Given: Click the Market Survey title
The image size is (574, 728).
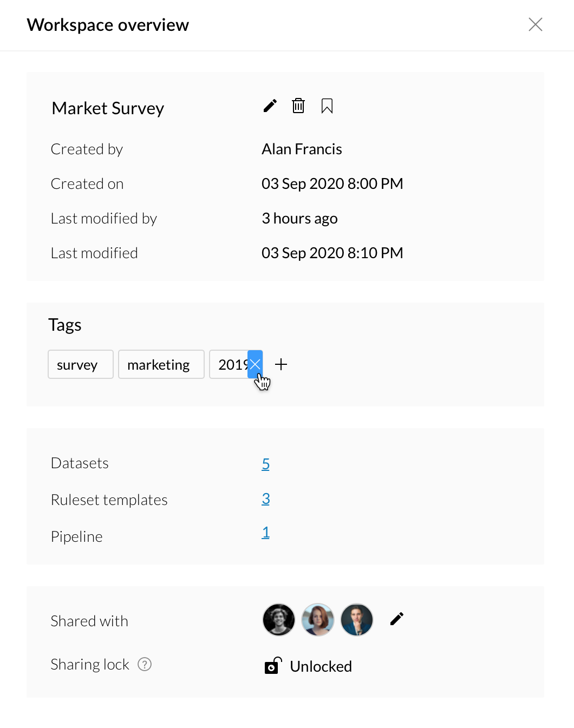Looking at the screenshot, I should (x=108, y=108).
